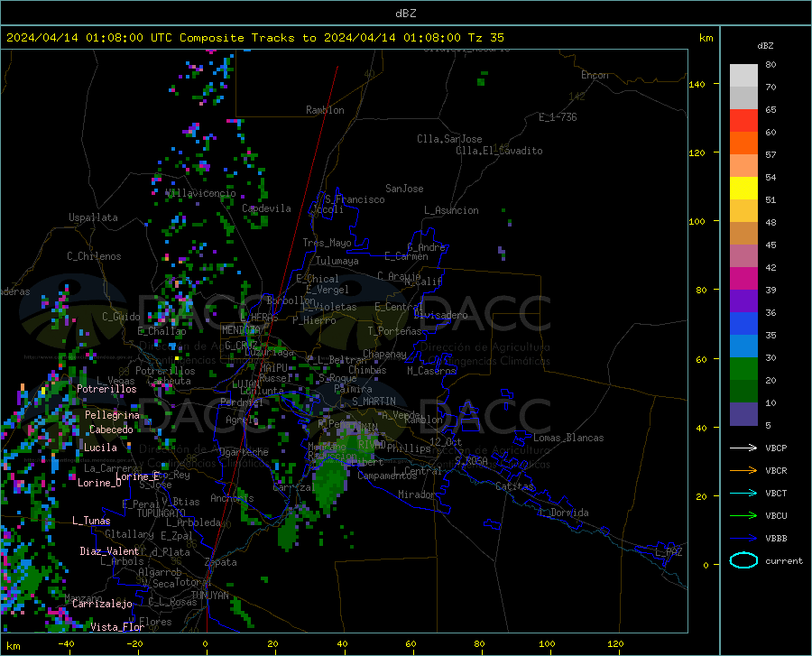This screenshot has width=812, height=656.
Task: Click the C_Chilenos label
Action: coord(94,256)
